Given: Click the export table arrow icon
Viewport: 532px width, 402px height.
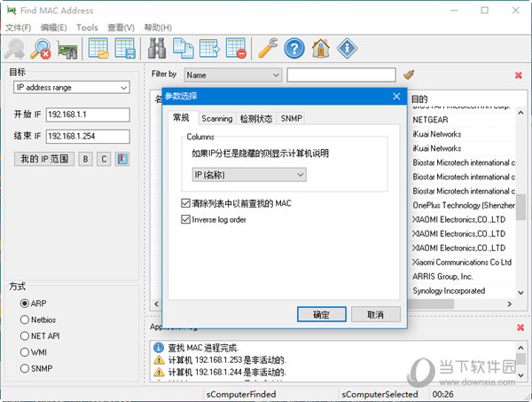Looking at the screenshot, I should (x=209, y=49).
